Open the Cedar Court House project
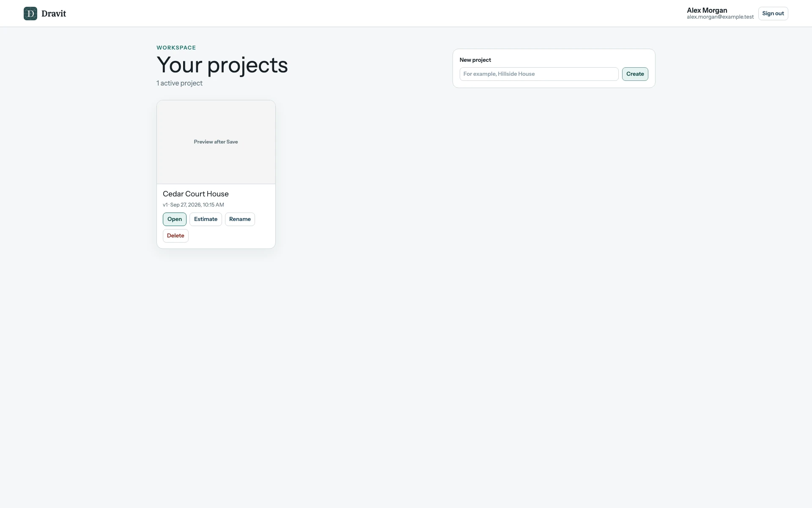Screen dimensions: 812x508 175,219
